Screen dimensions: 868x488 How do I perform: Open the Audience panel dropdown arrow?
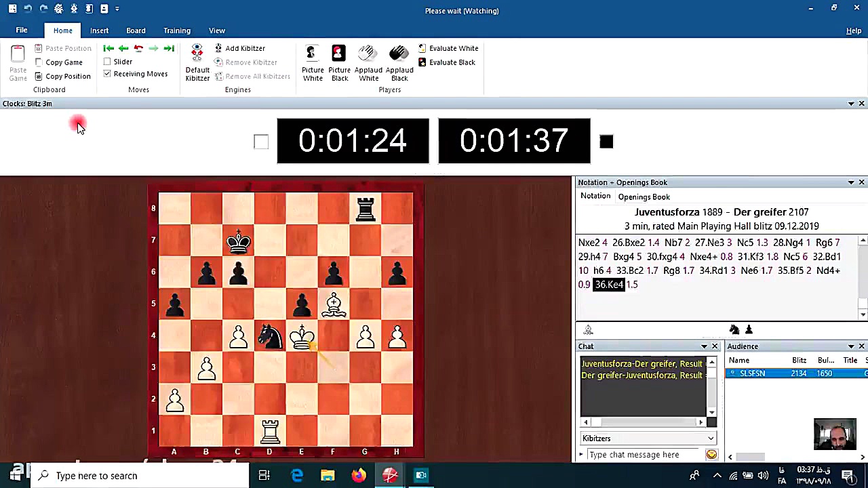pos(851,346)
